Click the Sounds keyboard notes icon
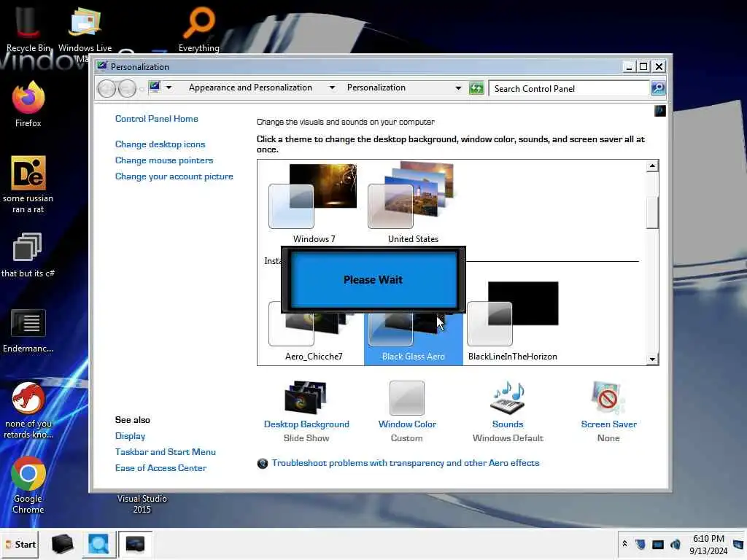The width and height of the screenshot is (747, 560). pos(508,397)
